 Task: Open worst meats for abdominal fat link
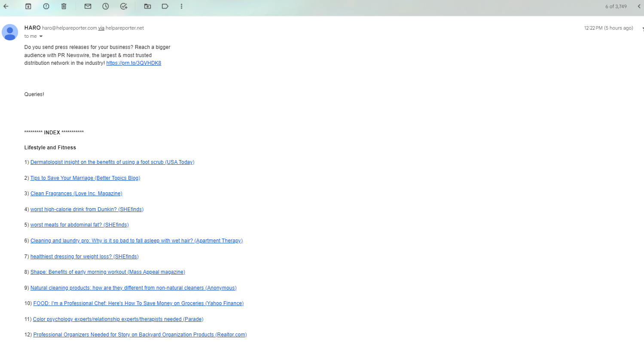(x=79, y=225)
